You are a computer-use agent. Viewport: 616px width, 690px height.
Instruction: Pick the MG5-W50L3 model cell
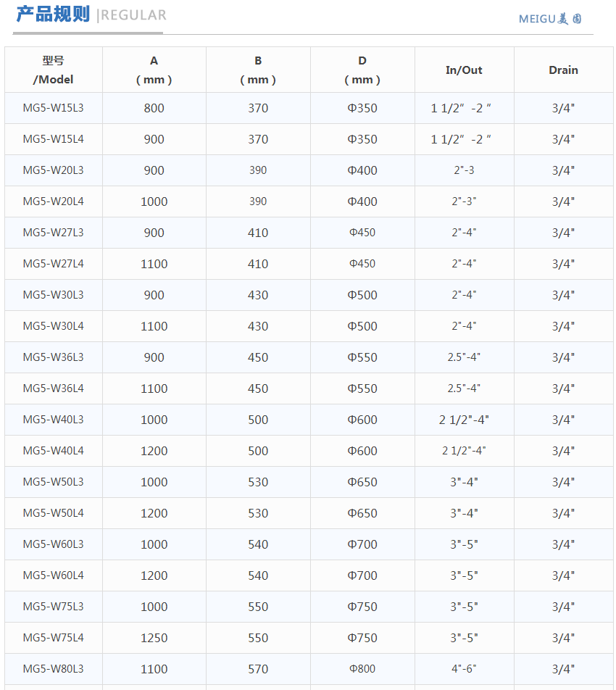pyautogui.click(x=54, y=482)
